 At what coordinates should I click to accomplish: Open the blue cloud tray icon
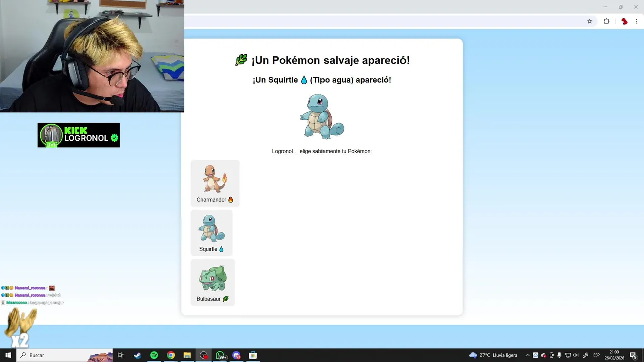[x=535, y=355]
